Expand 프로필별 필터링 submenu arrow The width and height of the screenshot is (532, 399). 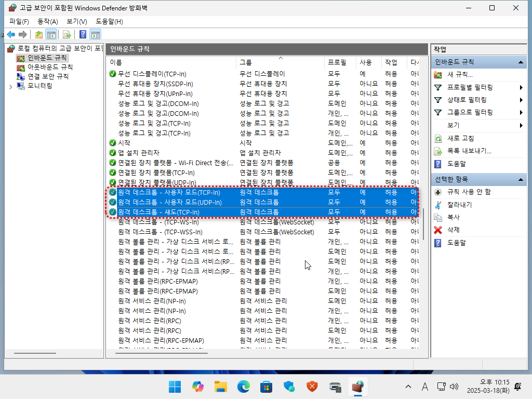pos(521,87)
